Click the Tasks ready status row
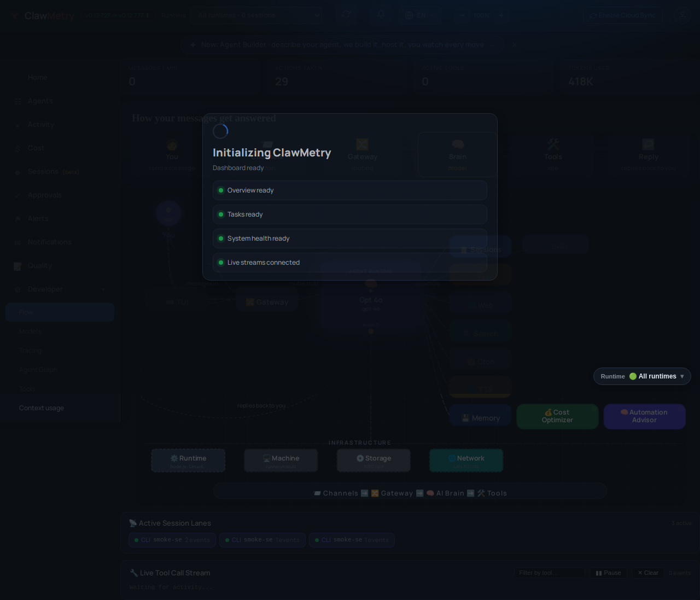 coord(350,214)
